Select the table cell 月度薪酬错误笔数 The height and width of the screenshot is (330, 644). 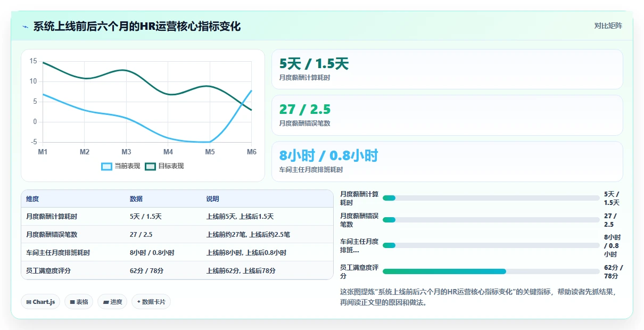click(x=52, y=235)
